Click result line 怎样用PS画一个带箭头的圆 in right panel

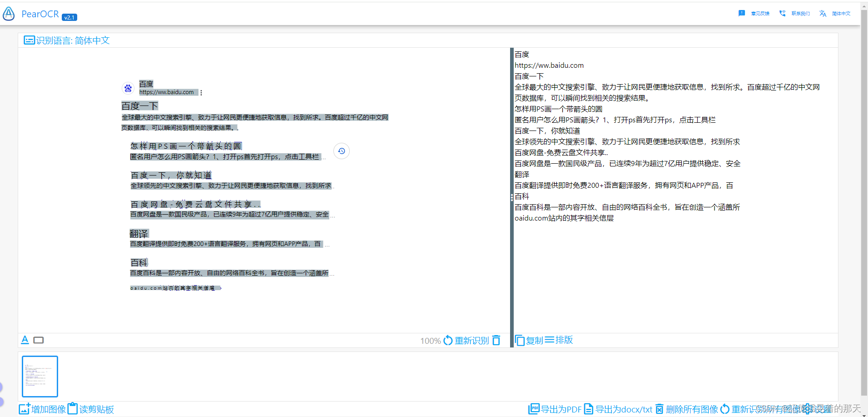(558, 109)
